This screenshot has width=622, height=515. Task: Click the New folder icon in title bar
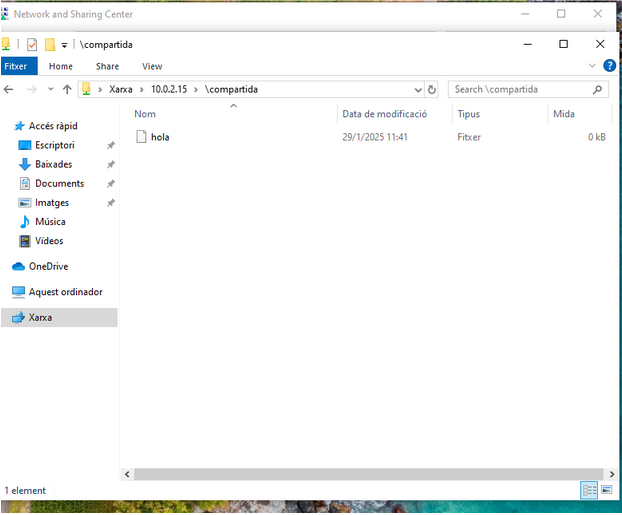point(49,44)
